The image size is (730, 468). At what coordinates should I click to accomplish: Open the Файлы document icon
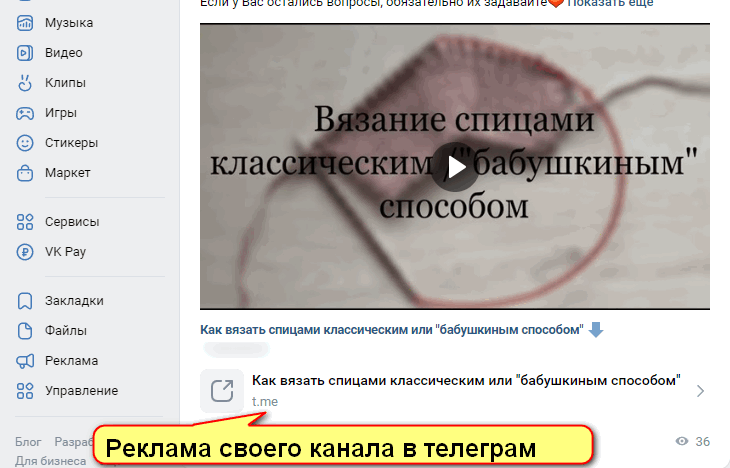(25, 331)
